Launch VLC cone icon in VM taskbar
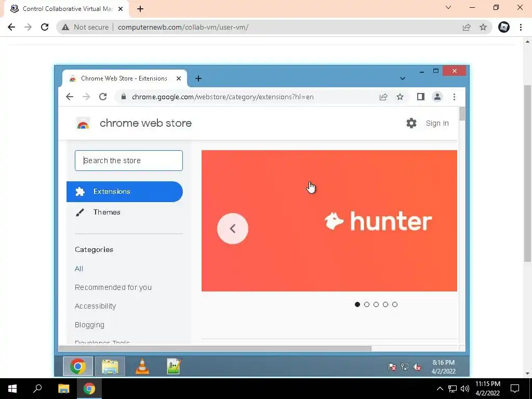The height and width of the screenshot is (399, 532). tap(142, 366)
